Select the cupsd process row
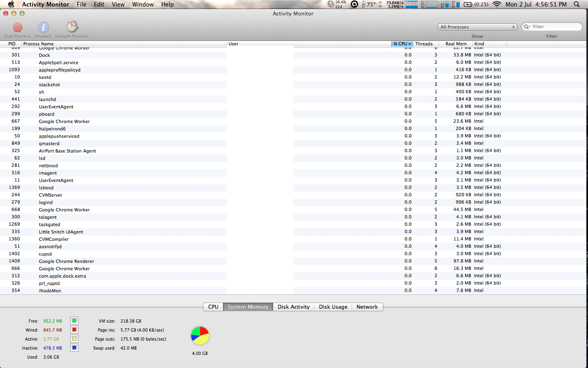 (x=294, y=254)
